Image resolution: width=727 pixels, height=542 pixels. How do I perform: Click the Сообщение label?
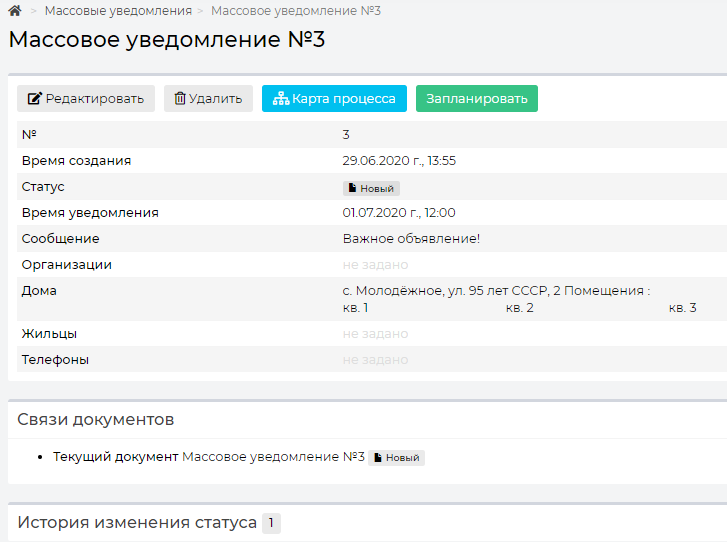pyautogui.click(x=61, y=238)
